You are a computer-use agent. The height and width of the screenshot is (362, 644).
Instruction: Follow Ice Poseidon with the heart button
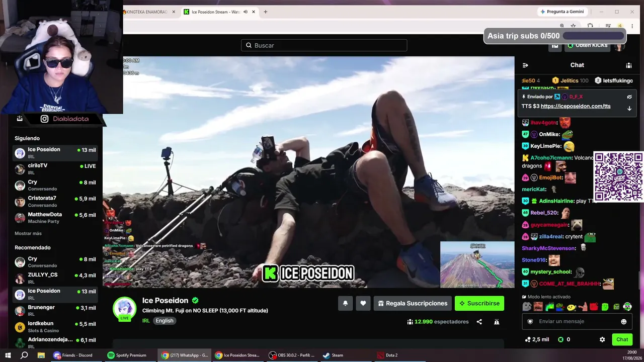[363, 303]
